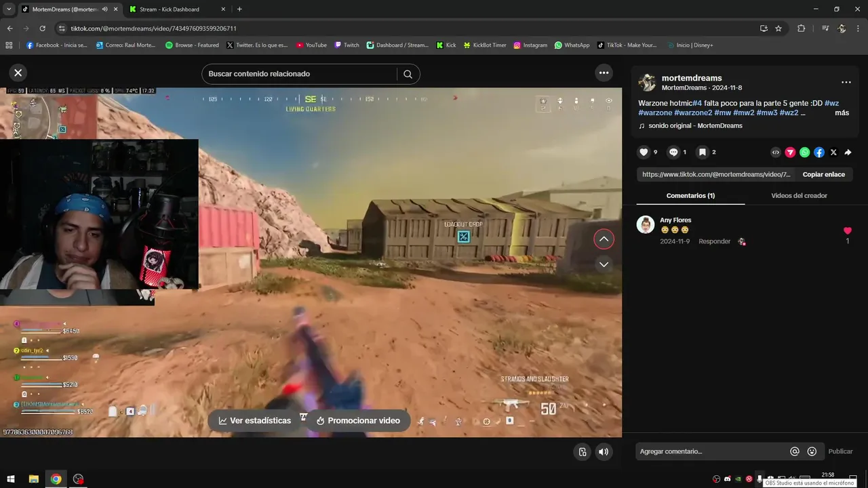This screenshot has height=488, width=868.
Task: Click the search magnifier icon
Action: (x=408, y=74)
